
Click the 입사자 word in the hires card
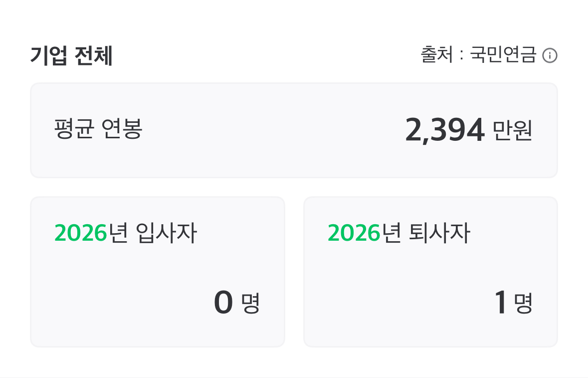pyautogui.click(x=166, y=233)
